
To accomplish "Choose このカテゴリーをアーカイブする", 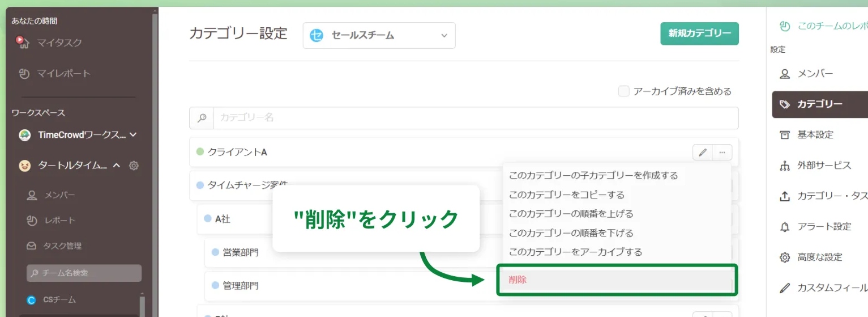I will [575, 252].
